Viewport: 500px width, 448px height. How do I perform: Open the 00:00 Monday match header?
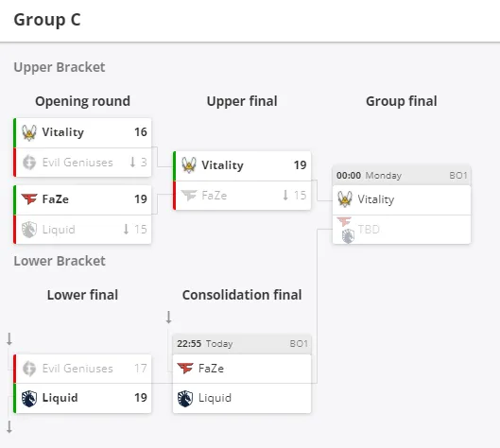tap(402, 176)
